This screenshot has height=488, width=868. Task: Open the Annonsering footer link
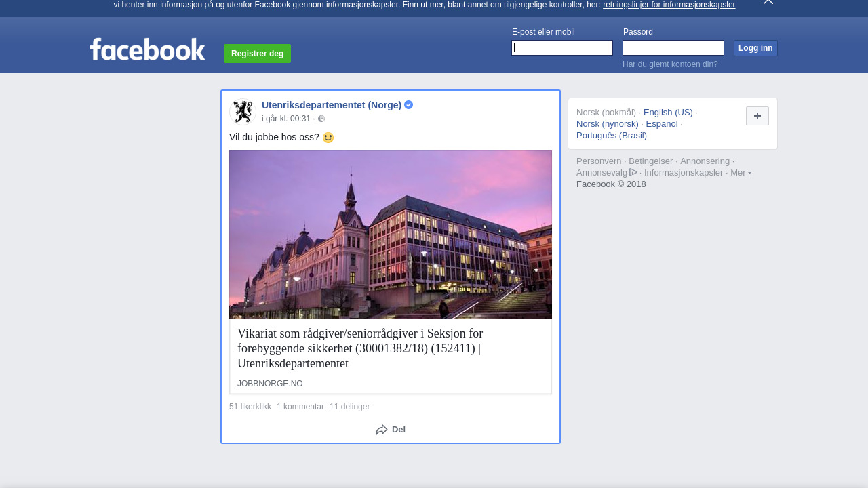(x=705, y=161)
